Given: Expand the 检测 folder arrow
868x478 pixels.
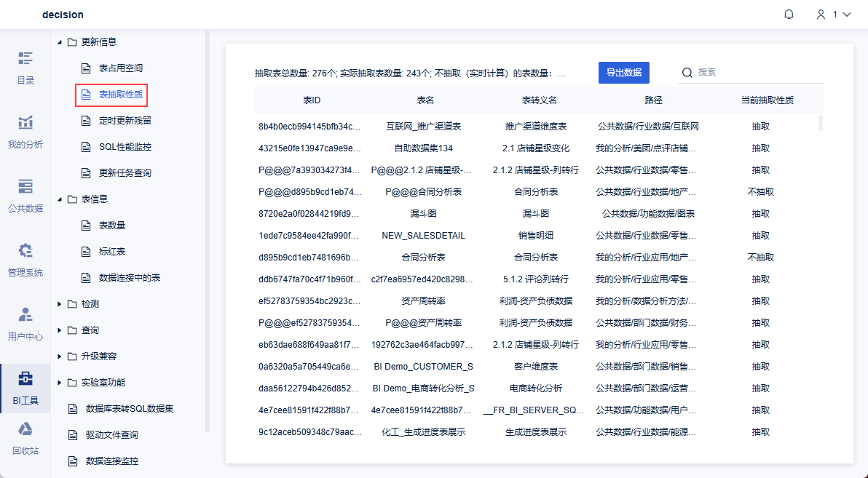Looking at the screenshot, I should click(x=60, y=303).
